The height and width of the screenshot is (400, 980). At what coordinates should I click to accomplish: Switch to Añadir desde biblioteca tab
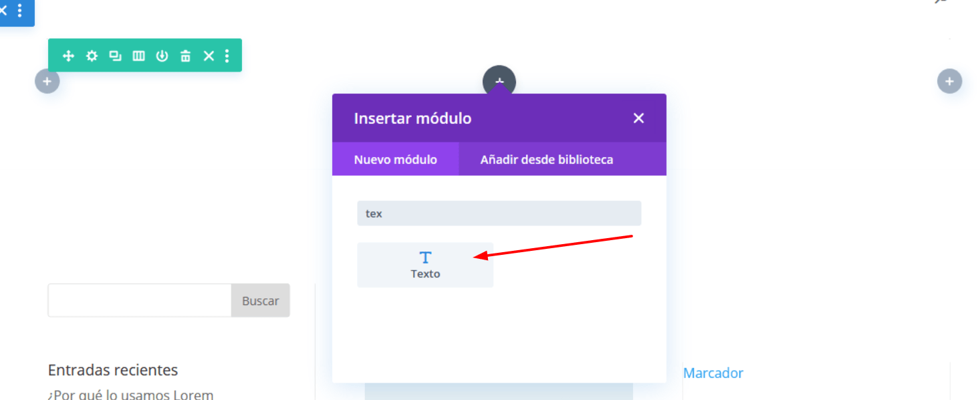tap(547, 159)
